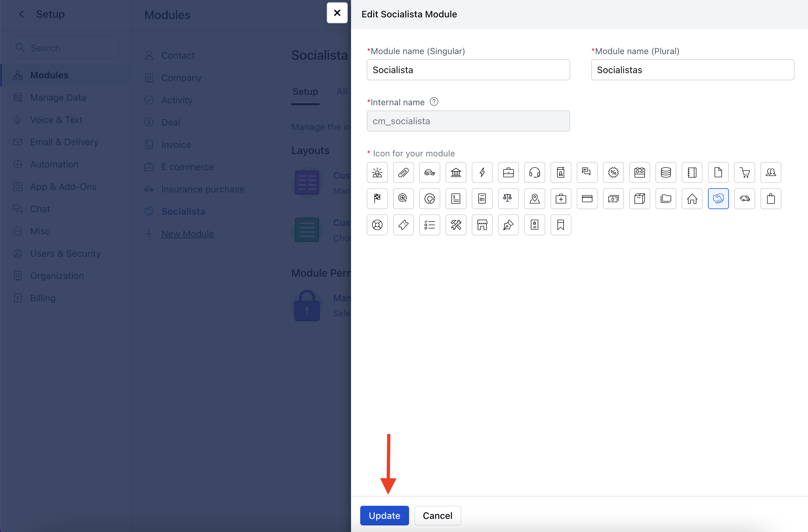
Task: Close the Edit Socialista Module panel
Action: point(337,13)
